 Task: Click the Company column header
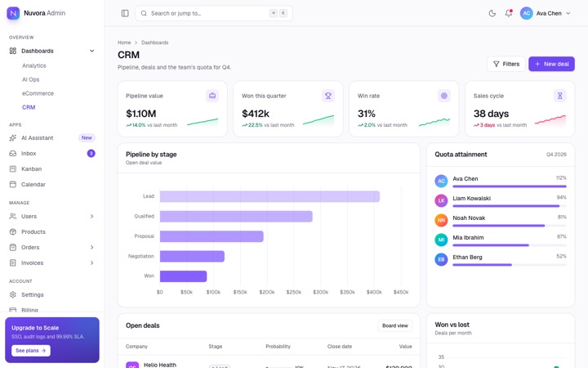coord(136,346)
